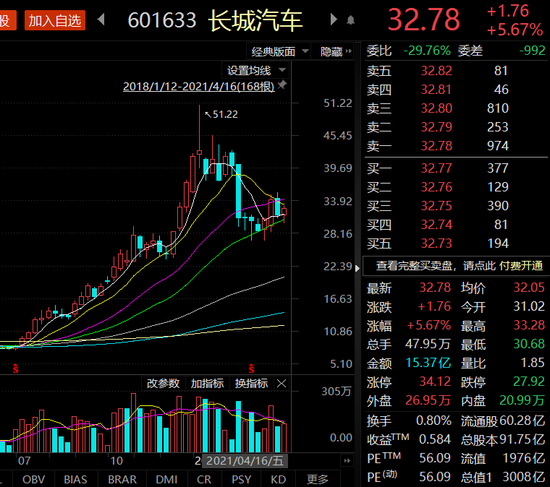Screen dimensions: 550x487
Task: Add stock via 加入自选 button
Action: point(55,20)
